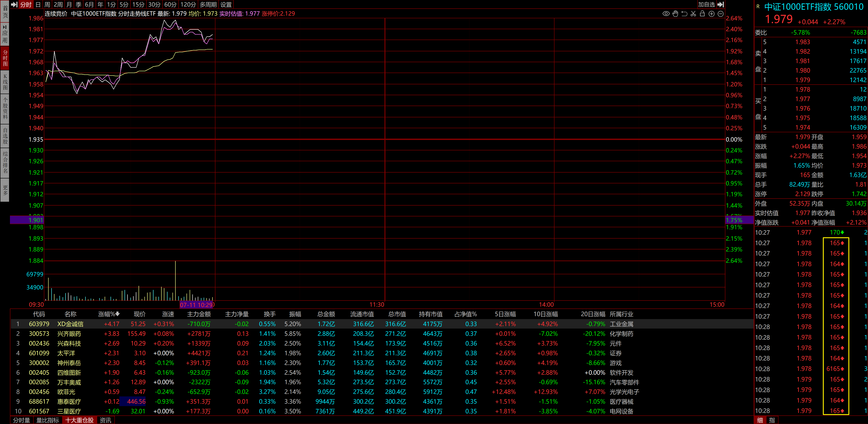Click the 07-11 10:29 time marker
This screenshot has height=424, width=868.
196,305
